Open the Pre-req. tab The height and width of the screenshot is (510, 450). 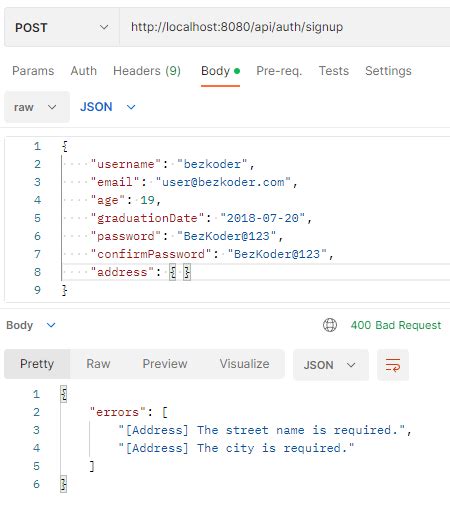coord(279,71)
